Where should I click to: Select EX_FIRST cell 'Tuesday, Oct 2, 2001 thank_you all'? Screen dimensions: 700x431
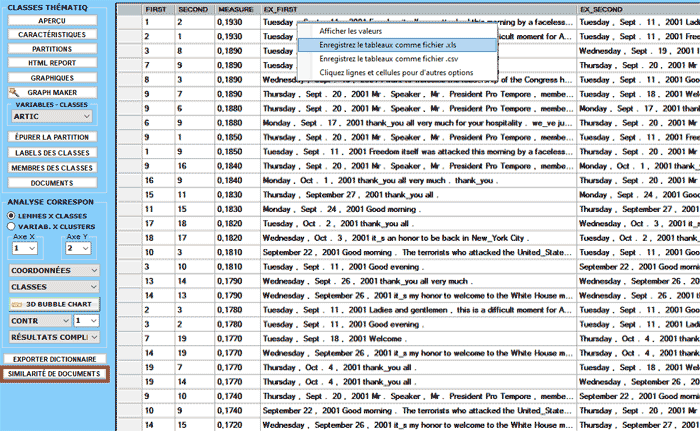(x=418, y=223)
